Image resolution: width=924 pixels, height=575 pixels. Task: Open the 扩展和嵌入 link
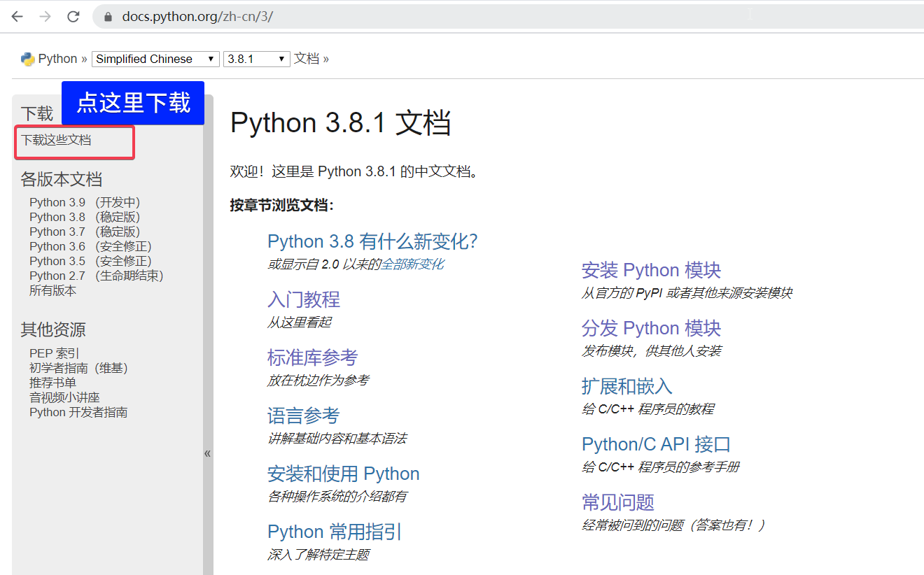pyautogui.click(x=627, y=386)
